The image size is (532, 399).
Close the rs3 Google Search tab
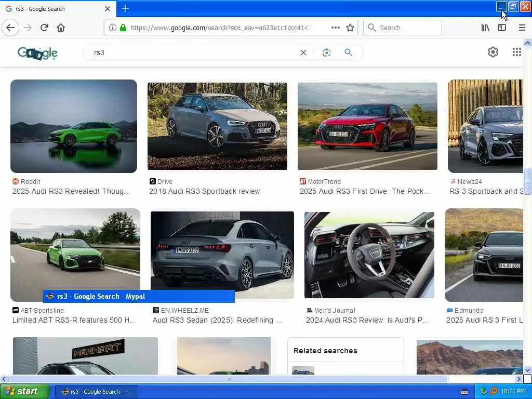click(x=108, y=9)
